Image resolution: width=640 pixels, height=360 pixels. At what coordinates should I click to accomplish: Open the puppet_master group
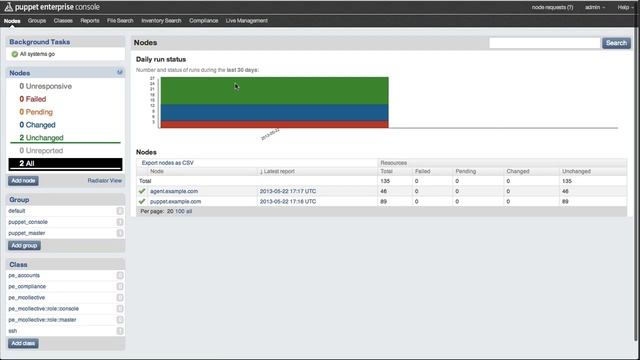(x=27, y=233)
